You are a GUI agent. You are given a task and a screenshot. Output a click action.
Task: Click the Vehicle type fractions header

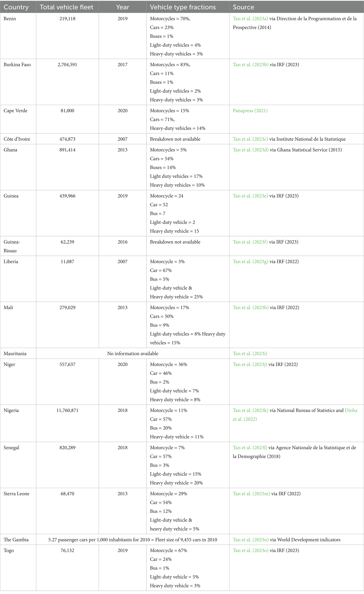pyautogui.click(x=183, y=7)
